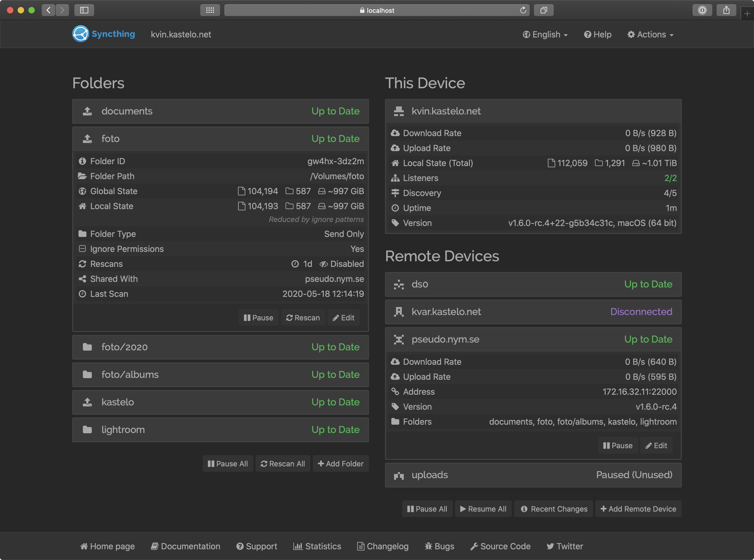Screen dimensions: 754x560
Task: Open the Help menu
Action: pos(597,34)
